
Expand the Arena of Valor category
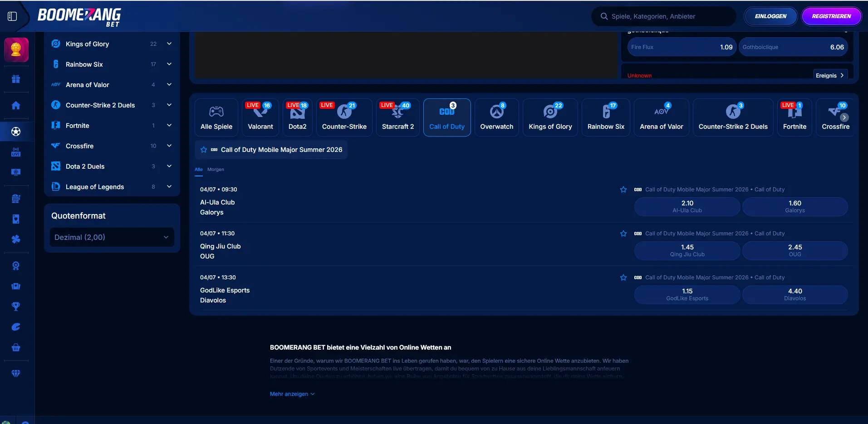point(169,84)
